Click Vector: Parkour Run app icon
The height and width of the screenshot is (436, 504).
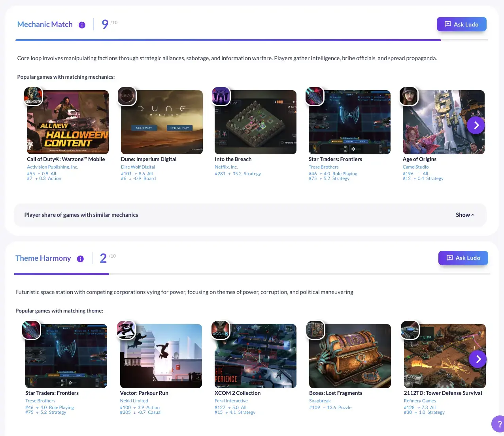coord(126,330)
